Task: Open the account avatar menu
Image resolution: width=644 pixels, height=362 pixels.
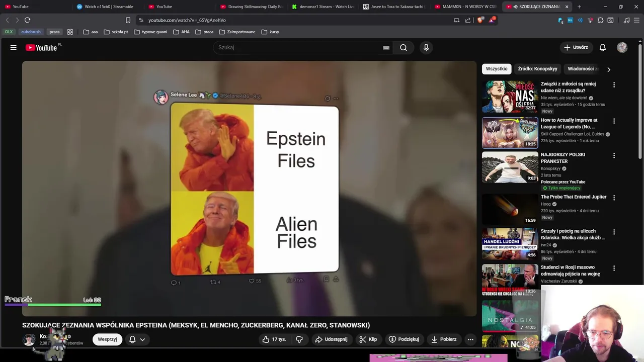Action: 622,47
